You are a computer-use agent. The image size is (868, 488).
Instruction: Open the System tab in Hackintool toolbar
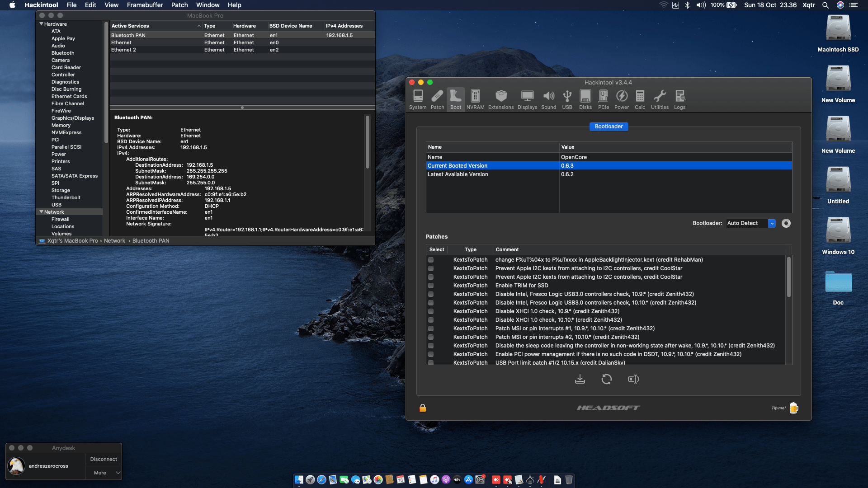[418, 99]
